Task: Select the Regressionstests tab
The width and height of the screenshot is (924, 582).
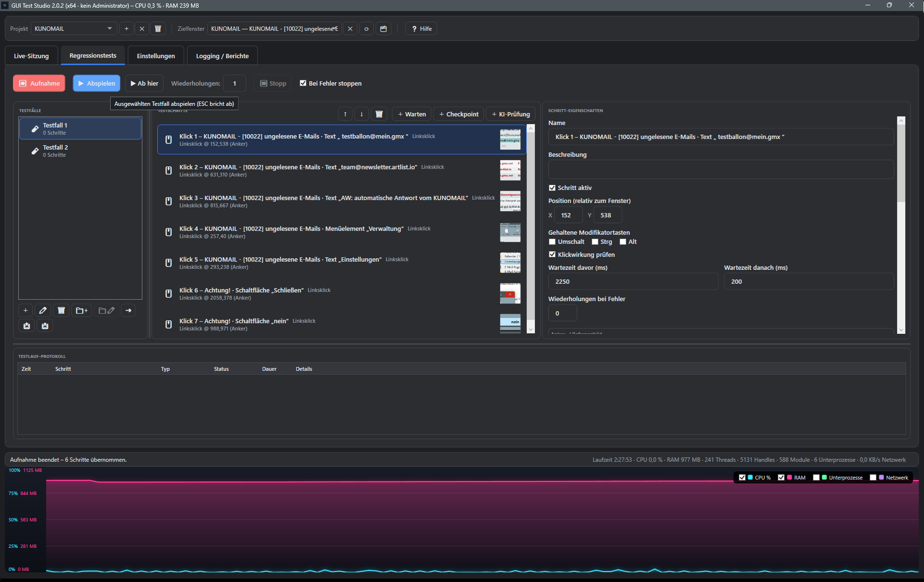Action: click(93, 56)
